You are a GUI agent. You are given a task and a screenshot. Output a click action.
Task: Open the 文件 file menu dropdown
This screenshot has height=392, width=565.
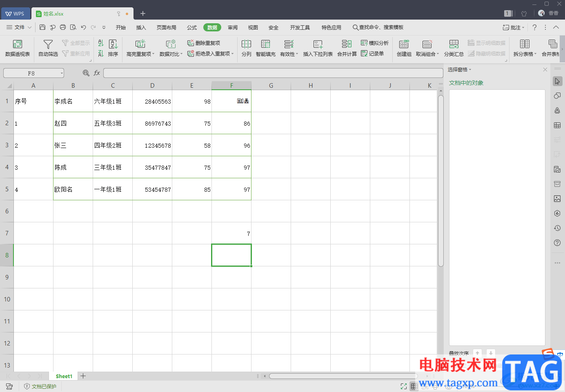point(19,27)
